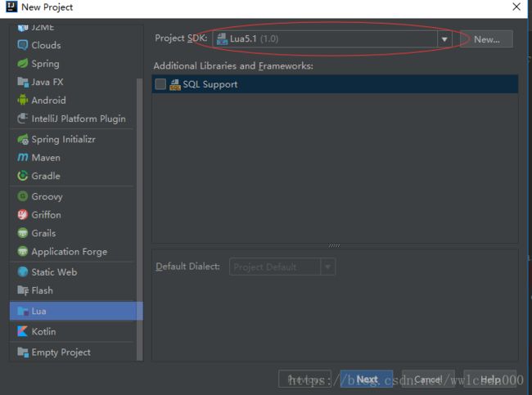Click the IntelliJ IDEA logo in title bar

(x=11, y=7)
